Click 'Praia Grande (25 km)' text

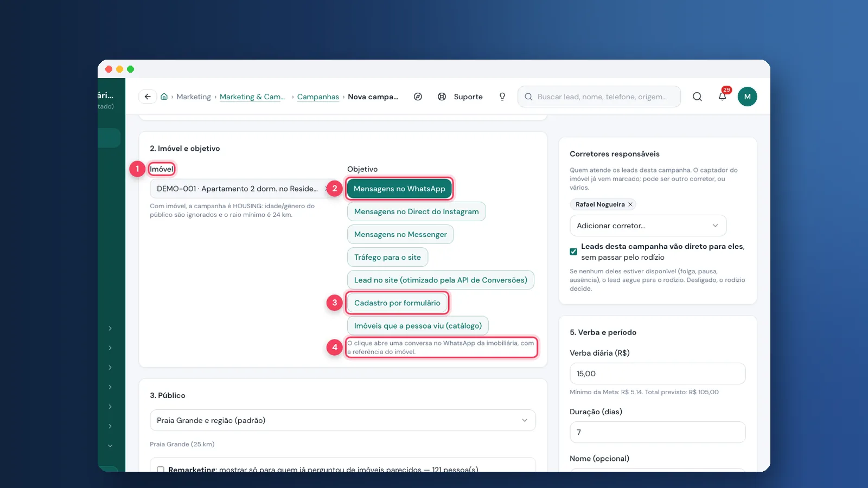coord(182,444)
